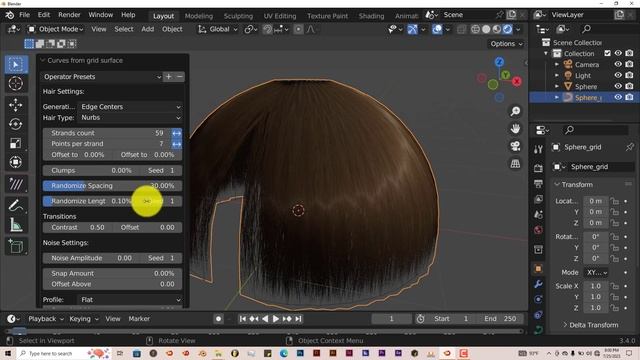Remove the operator preset
The height and width of the screenshot is (360, 640).
pos(180,77)
